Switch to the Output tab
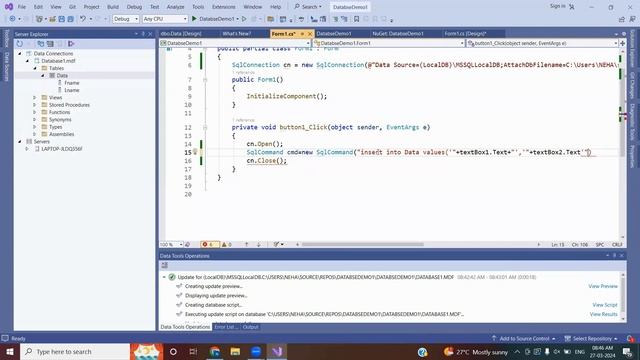Viewport: 640px width, 360px height. coord(250,327)
